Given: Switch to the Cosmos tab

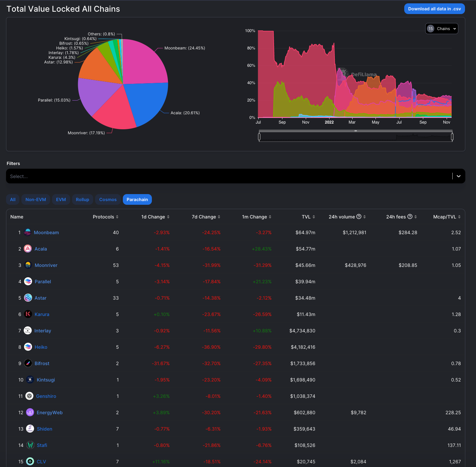Looking at the screenshot, I should (x=108, y=199).
